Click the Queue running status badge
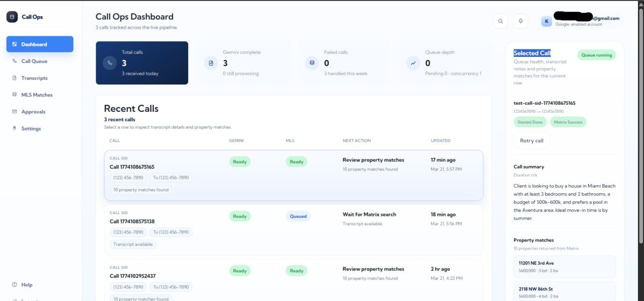Screen dimensions: 644x301 point(596,55)
